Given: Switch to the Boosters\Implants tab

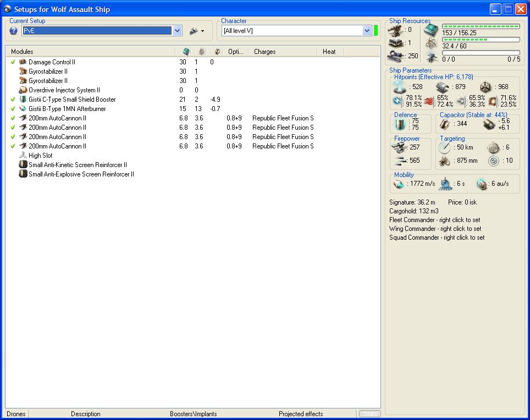Looking at the screenshot, I should (x=194, y=414).
